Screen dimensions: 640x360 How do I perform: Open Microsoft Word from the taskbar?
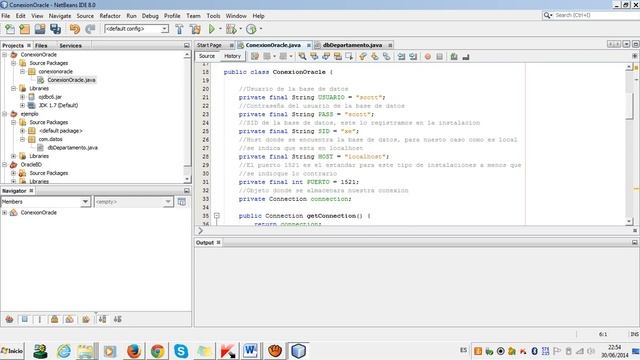tap(251, 351)
